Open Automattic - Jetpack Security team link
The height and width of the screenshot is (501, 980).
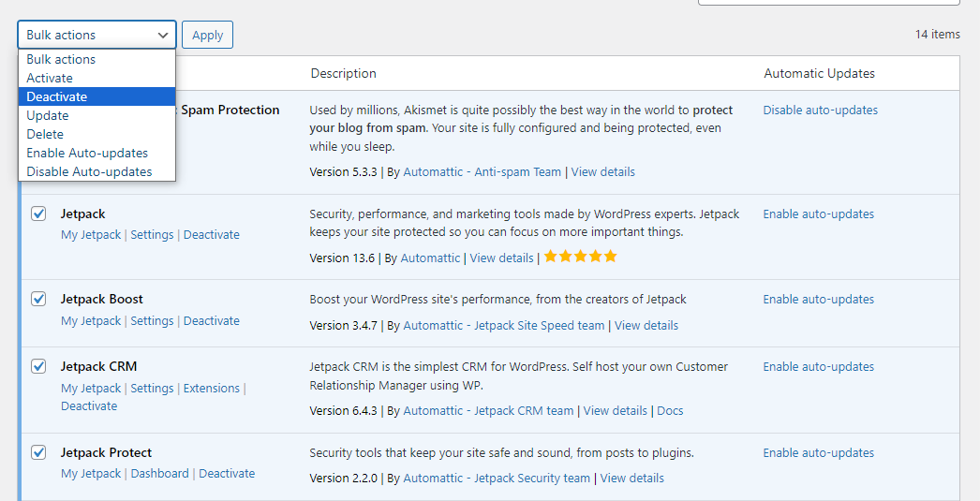click(x=497, y=479)
